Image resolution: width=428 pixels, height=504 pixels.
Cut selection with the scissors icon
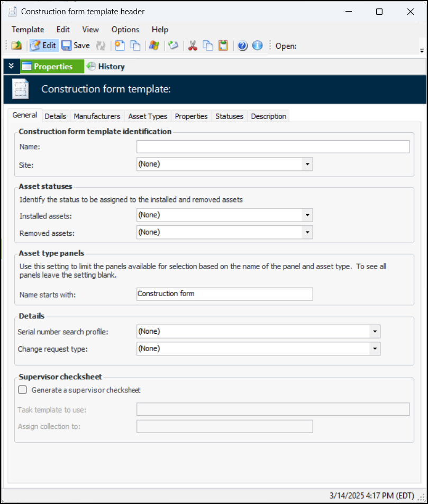(x=193, y=45)
